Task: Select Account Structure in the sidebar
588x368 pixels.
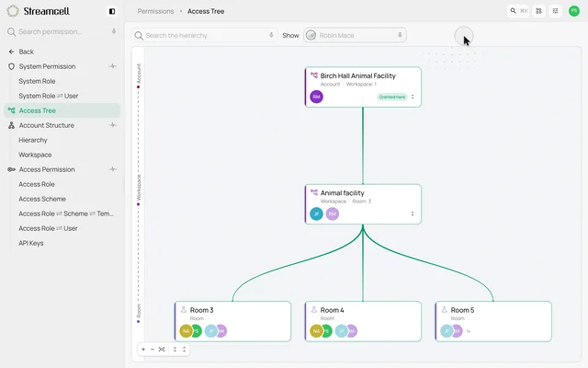Action: click(x=47, y=125)
